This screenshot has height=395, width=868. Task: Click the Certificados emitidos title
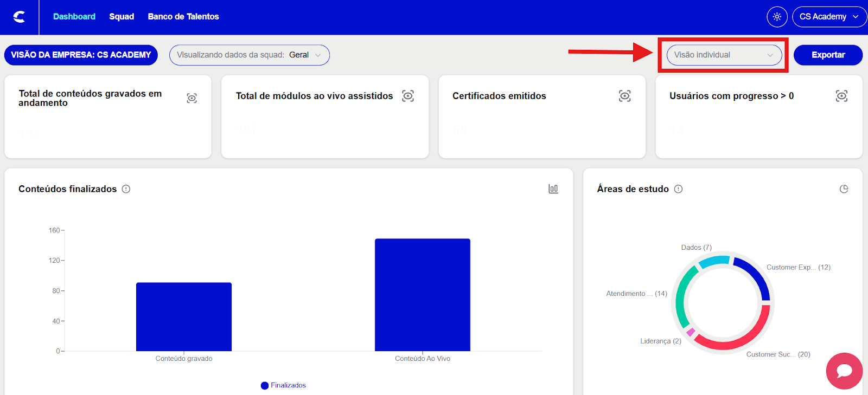pos(499,96)
